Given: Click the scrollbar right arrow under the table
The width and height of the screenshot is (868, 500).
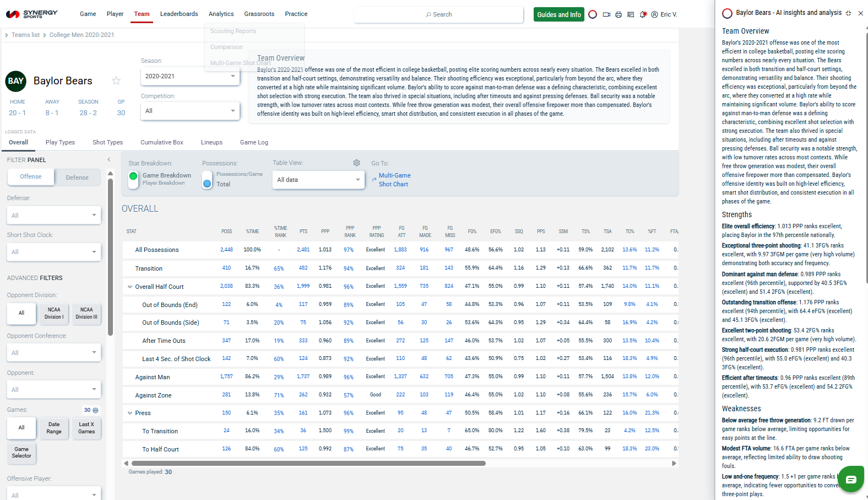Looking at the screenshot, I should (x=674, y=463).
